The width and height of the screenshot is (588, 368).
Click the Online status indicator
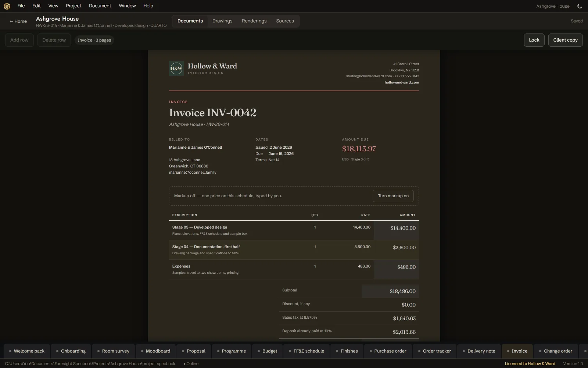(x=191, y=364)
